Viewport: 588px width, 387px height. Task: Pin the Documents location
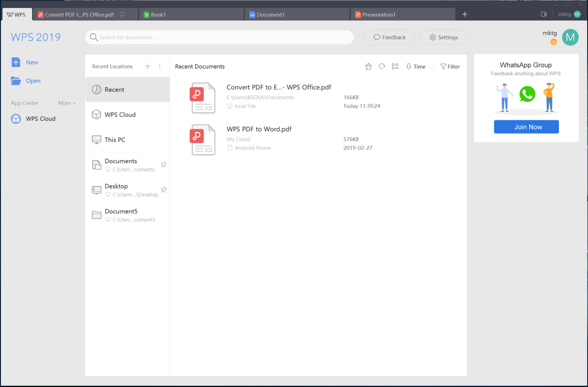pyautogui.click(x=163, y=164)
